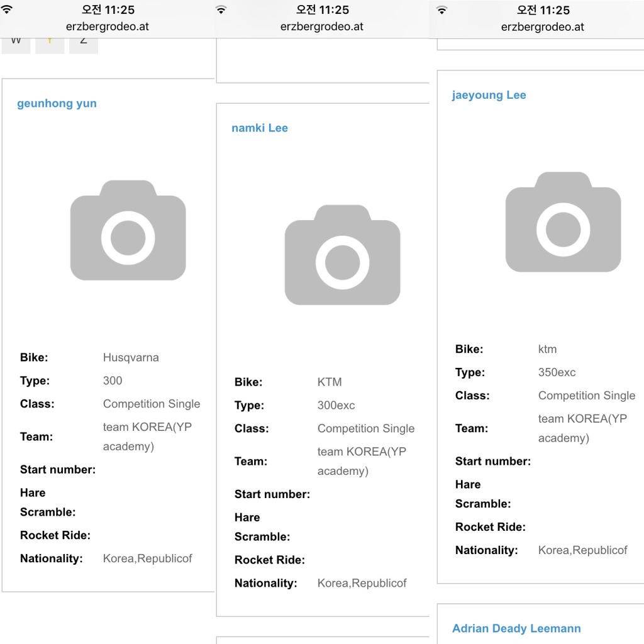Viewport: 644px width, 644px height.
Task: Tap erzbergrodeo.at address in middle screenshot
Action: [321, 26]
